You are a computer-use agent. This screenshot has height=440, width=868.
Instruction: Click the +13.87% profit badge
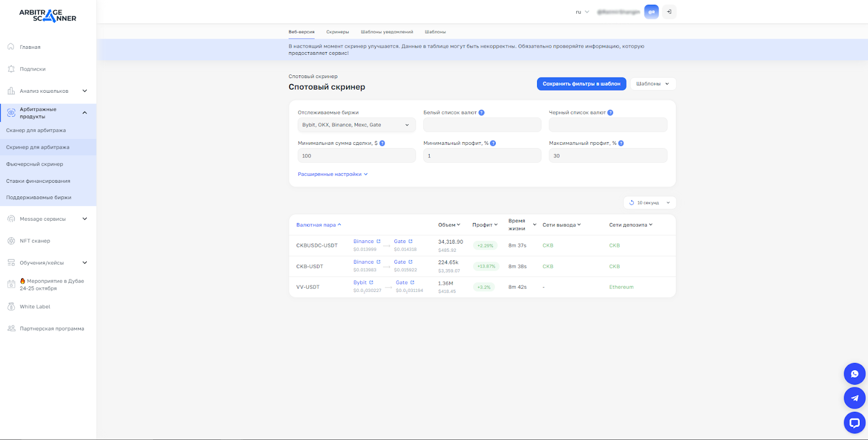(486, 266)
